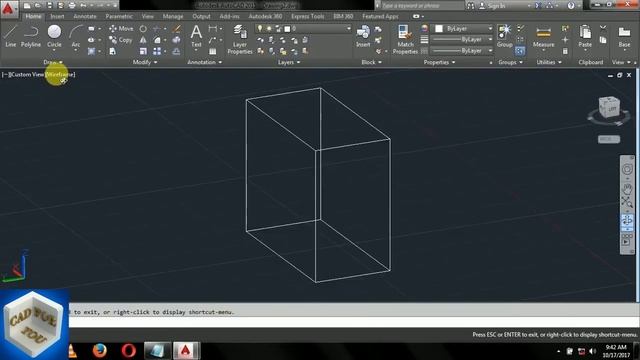Click the keyword search field
640x360 pixels.
422,6
